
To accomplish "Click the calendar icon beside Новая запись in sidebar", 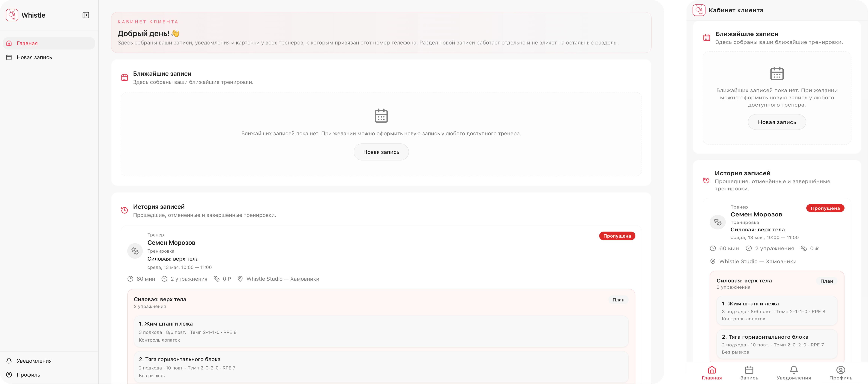I will (9, 57).
